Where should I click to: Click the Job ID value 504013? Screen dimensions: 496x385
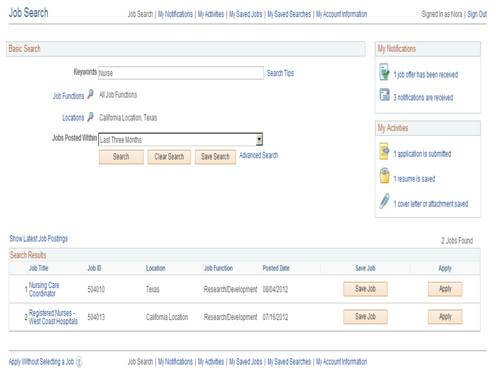coord(96,317)
